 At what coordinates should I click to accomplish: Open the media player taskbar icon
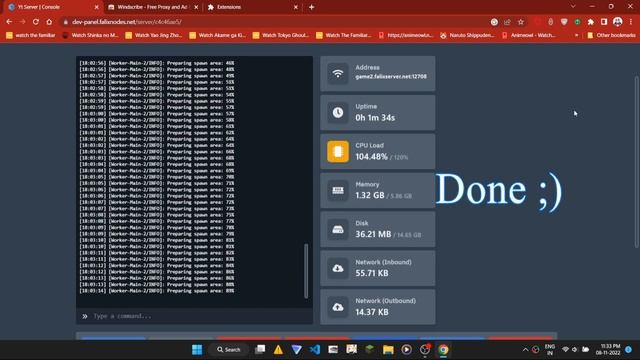[406, 349]
